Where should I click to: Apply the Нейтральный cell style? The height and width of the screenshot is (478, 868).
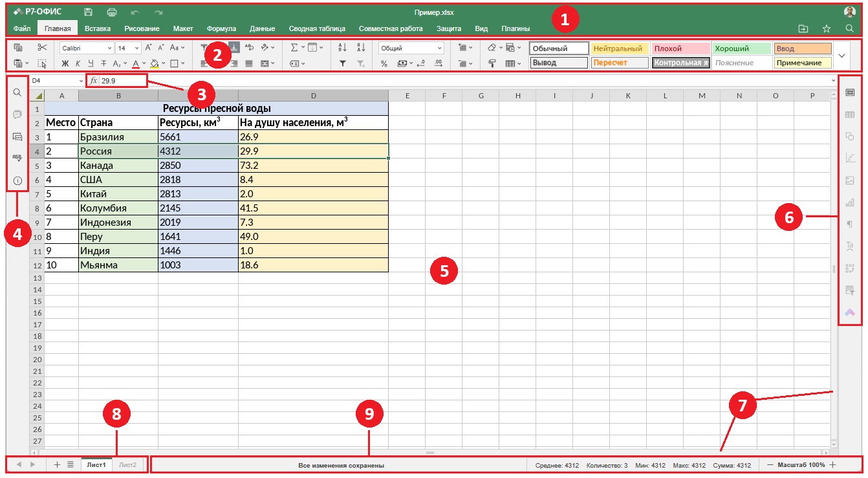pos(619,49)
